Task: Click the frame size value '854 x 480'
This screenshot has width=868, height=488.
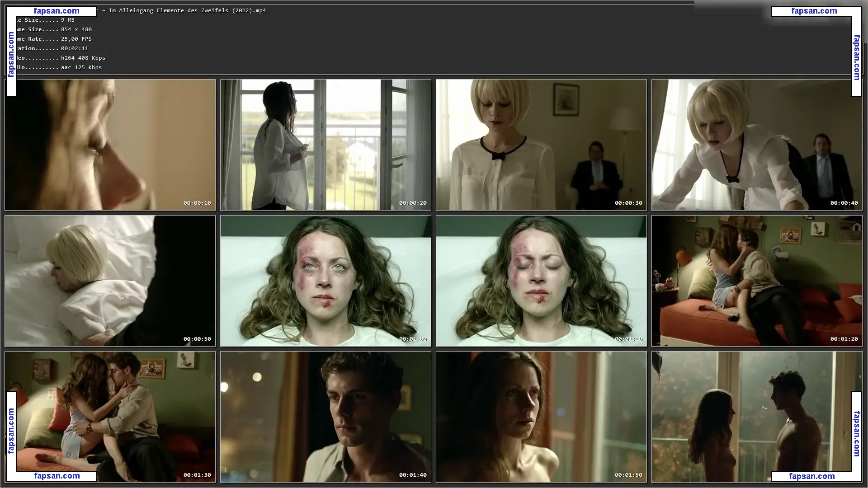Action: (x=76, y=29)
